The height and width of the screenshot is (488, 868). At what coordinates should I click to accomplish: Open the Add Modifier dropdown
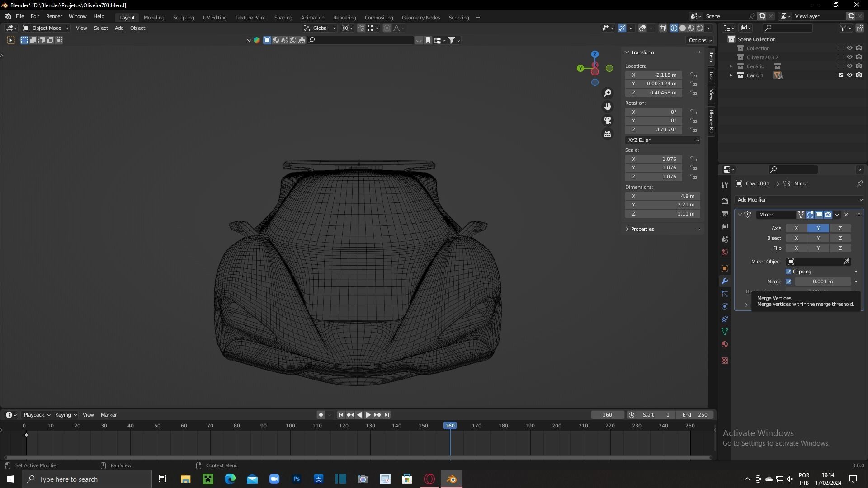pos(799,200)
